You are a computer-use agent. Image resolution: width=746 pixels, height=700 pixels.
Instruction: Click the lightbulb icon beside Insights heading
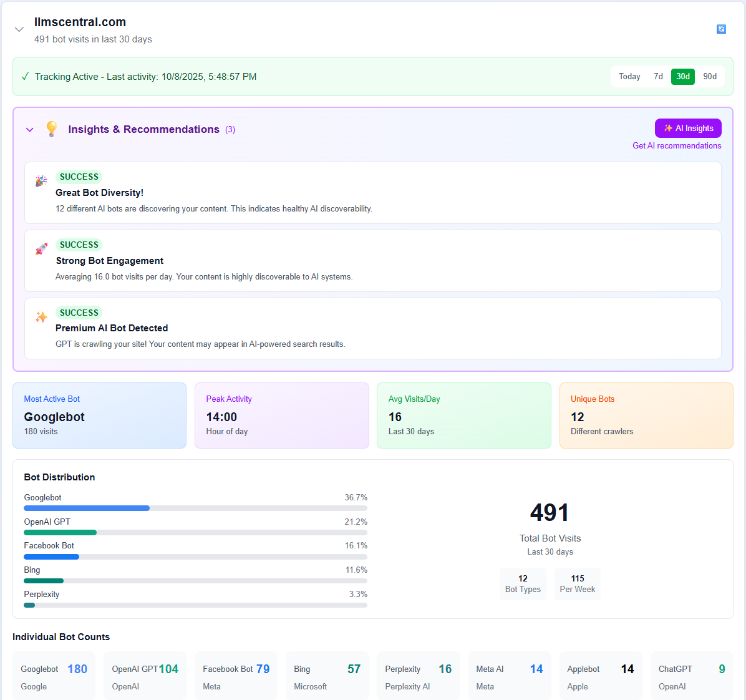click(52, 129)
